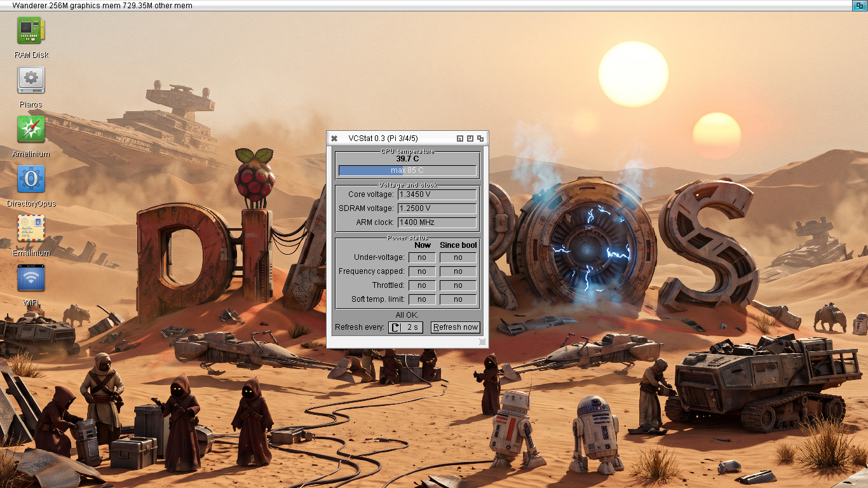Screen dimensions: 868x488
Task: Open the Refresh every cycle dropdown
Action: (405, 327)
